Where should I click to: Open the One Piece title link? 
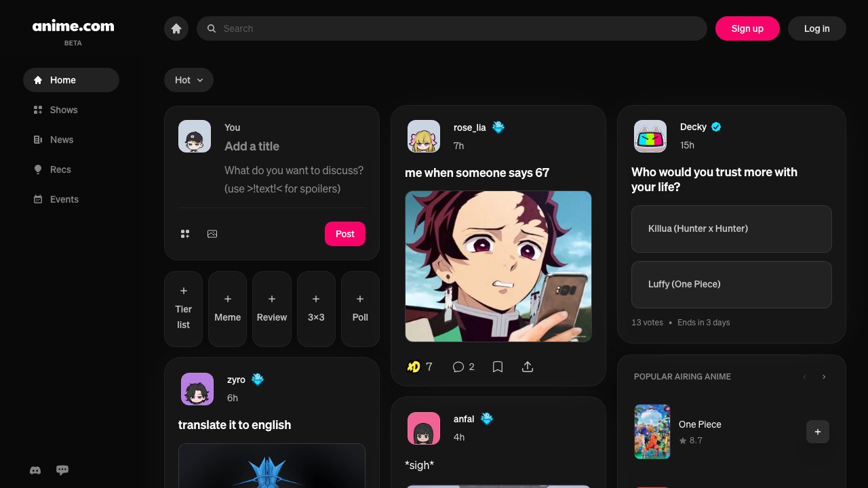click(x=700, y=424)
